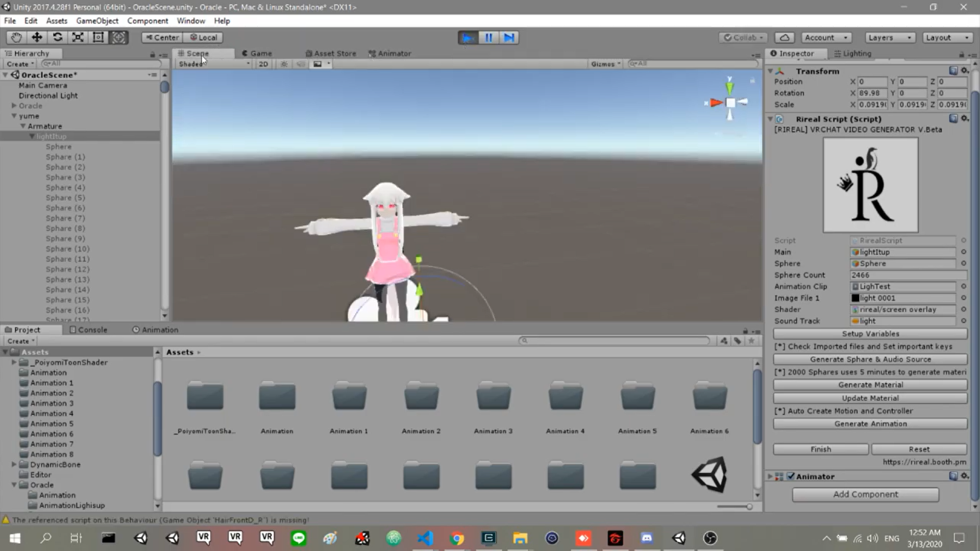Disable the Animator component checkbox

click(791, 476)
